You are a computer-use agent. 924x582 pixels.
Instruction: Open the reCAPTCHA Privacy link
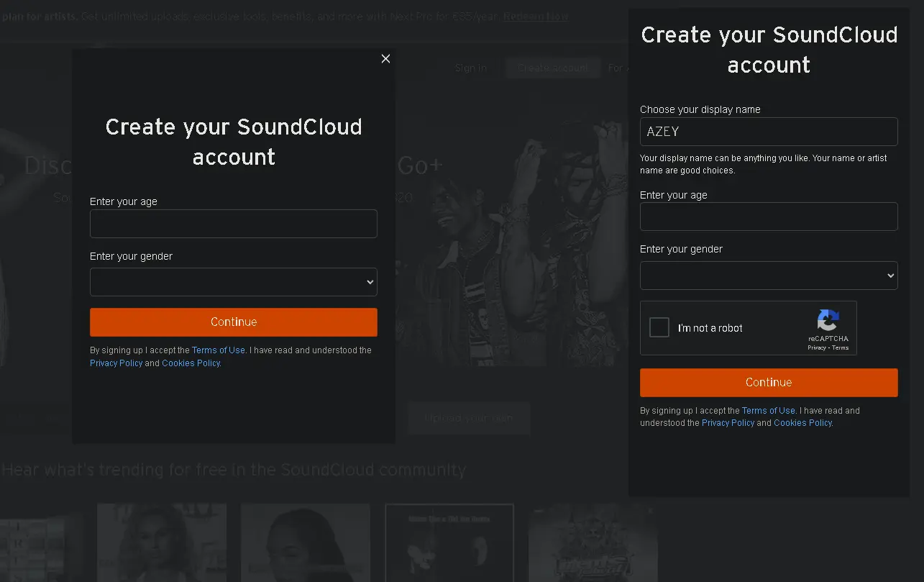(x=816, y=347)
